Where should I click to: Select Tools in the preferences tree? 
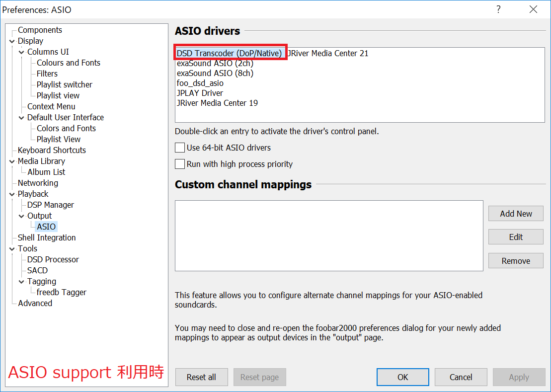pyautogui.click(x=27, y=248)
